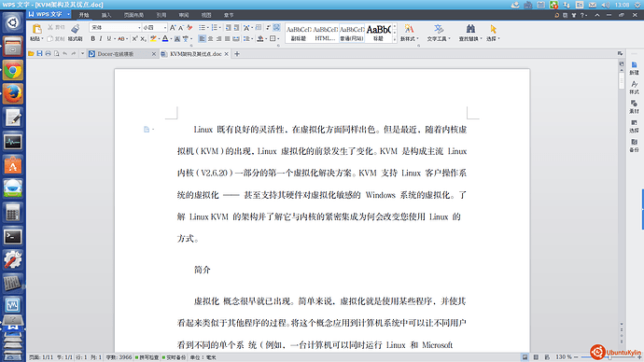The width and height of the screenshot is (644, 362).
Task: Open the font size dropdown
Action: [x=165, y=27]
